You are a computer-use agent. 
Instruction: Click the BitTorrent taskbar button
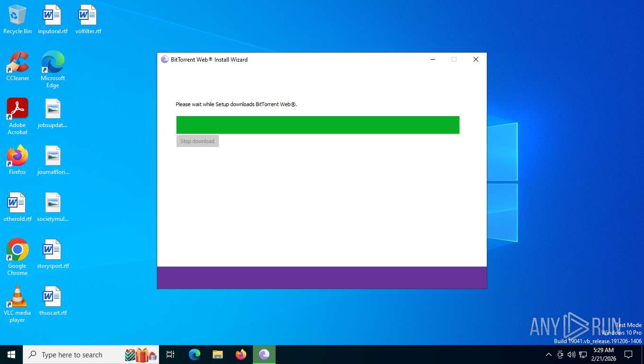click(x=264, y=355)
